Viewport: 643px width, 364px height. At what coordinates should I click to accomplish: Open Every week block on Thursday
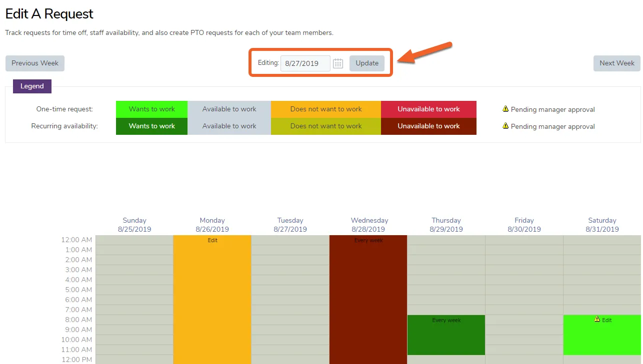pyautogui.click(x=446, y=320)
